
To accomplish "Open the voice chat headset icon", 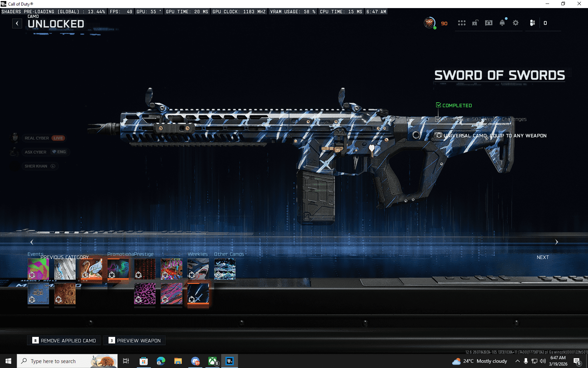I will coord(489,23).
